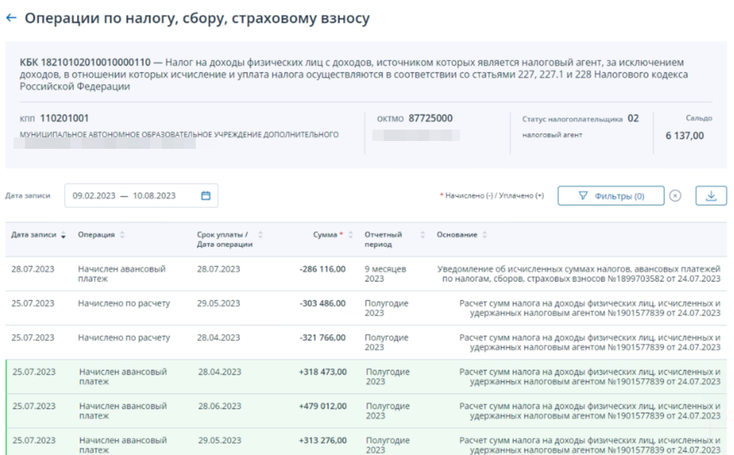Screen dimensions: 734x455
Task: Sort table by Сумма column
Action: [352, 235]
